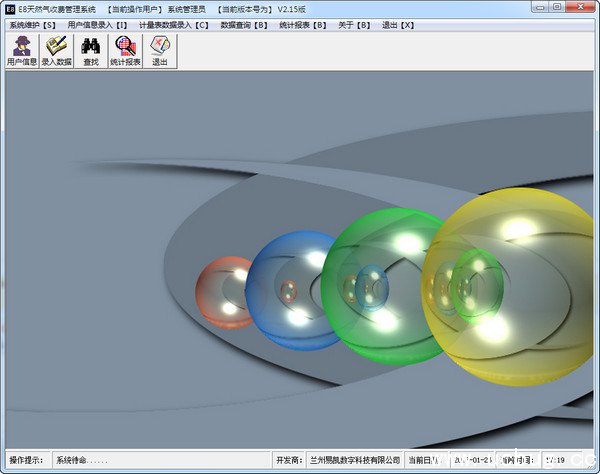Choose the 退出 [X] menu bar item
Viewport: 600px width, 474px height.
click(398, 24)
